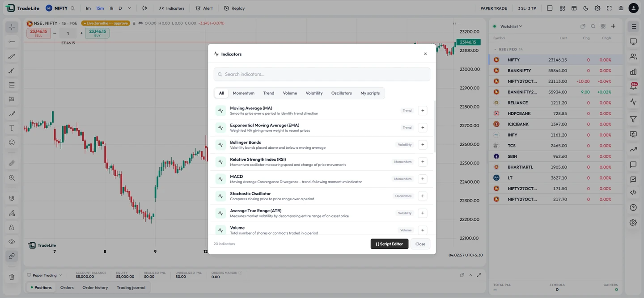Select the crosshair cursor tool
The width and height of the screenshot is (644, 298).
pos(12,27)
